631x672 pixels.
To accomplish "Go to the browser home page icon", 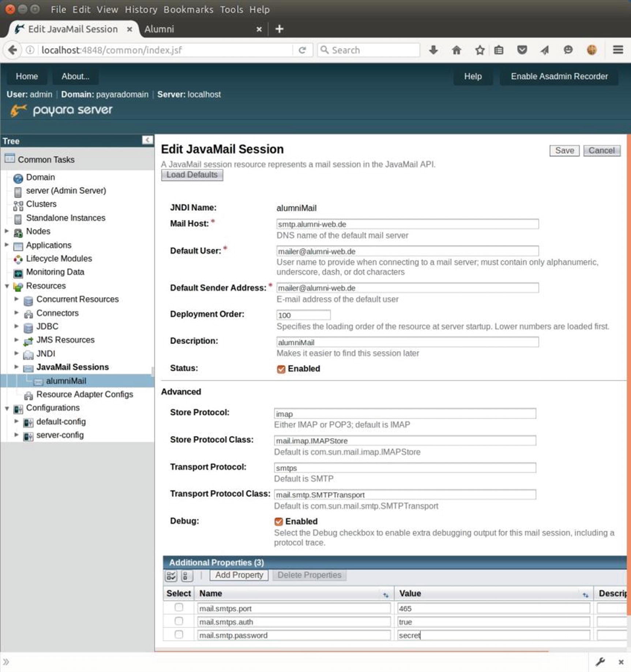I will (457, 50).
